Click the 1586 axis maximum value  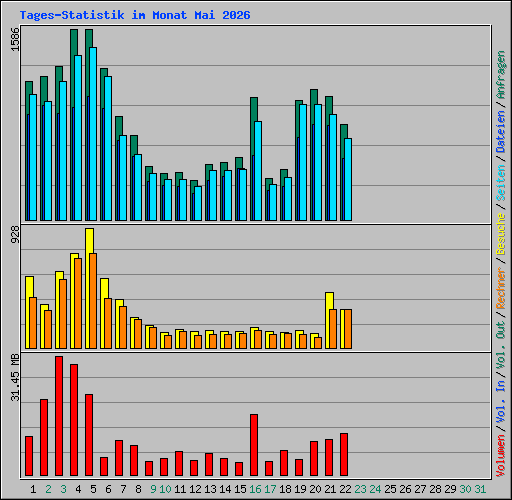(x=15, y=39)
